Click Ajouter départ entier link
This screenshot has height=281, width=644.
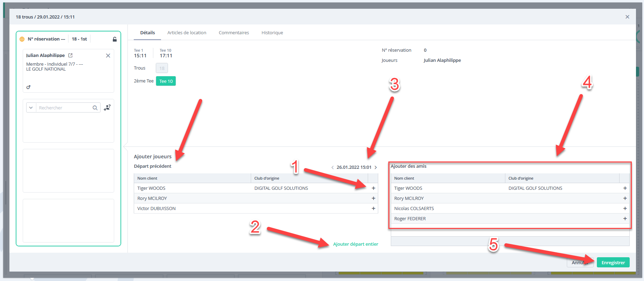pyautogui.click(x=356, y=244)
